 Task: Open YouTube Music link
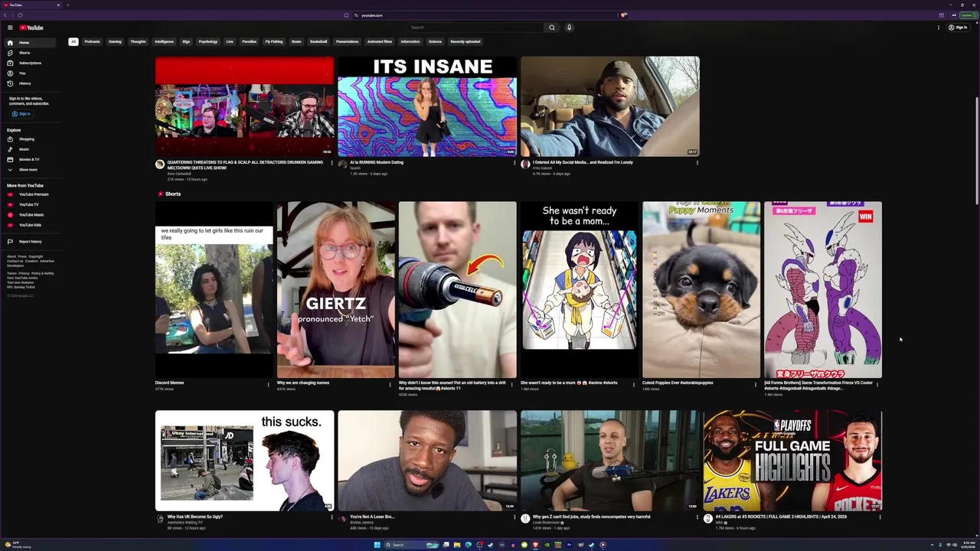click(28, 215)
